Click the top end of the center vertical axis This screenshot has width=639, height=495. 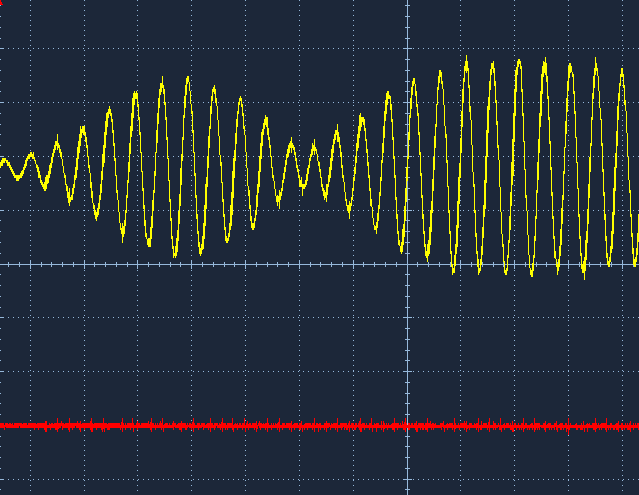408,3
